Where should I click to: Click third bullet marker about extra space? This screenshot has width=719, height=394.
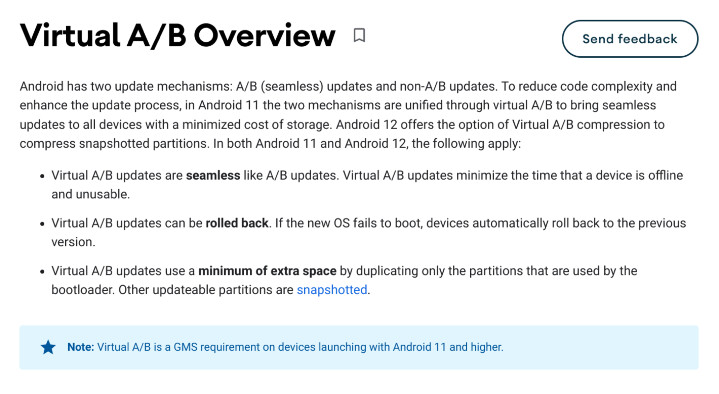click(x=42, y=272)
